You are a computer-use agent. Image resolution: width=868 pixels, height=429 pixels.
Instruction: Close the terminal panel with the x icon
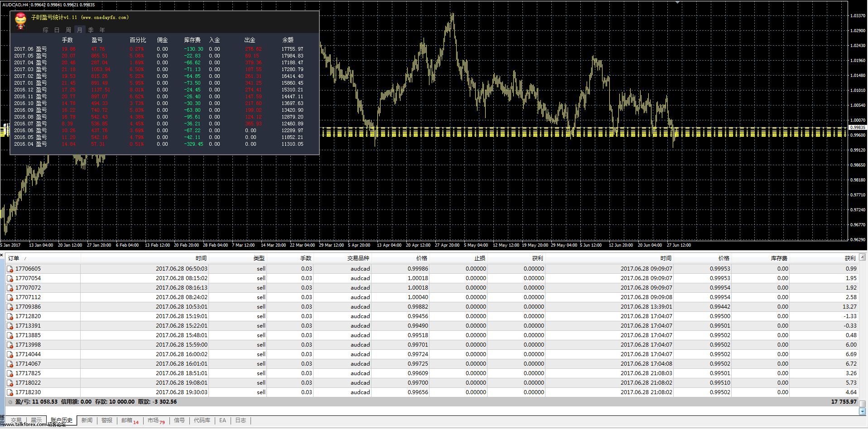[x=2, y=255]
